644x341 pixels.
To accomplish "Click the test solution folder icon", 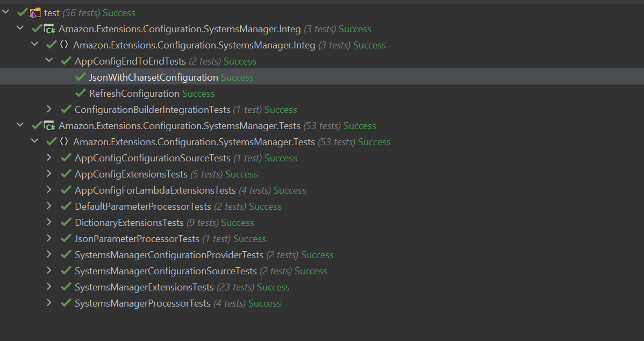I will click(35, 13).
